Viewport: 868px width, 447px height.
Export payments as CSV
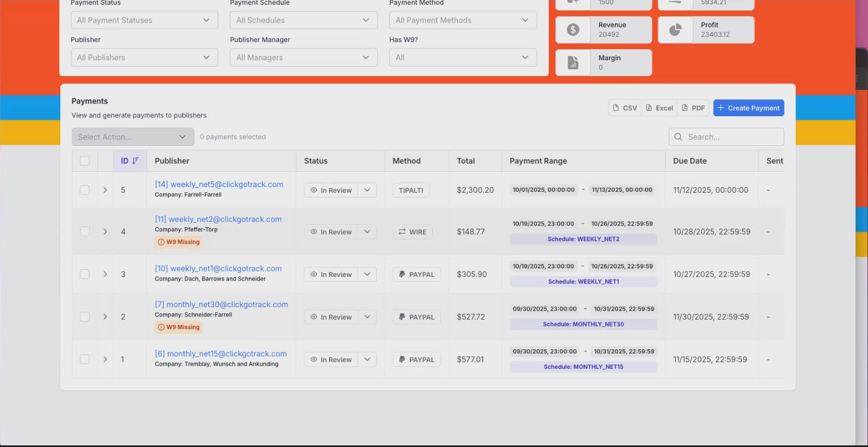click(x=624, y=108)
